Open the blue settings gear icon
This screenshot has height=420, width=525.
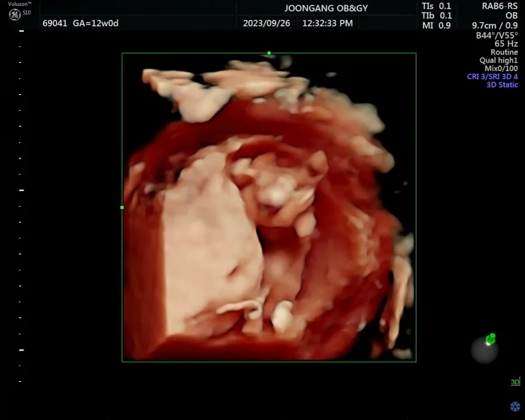click(515, 407)
